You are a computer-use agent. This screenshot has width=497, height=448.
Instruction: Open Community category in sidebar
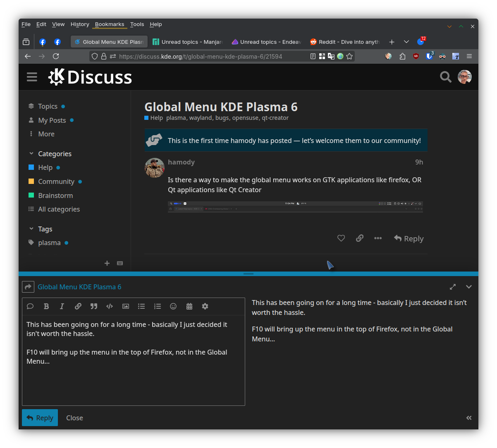(x=55, y=181)
